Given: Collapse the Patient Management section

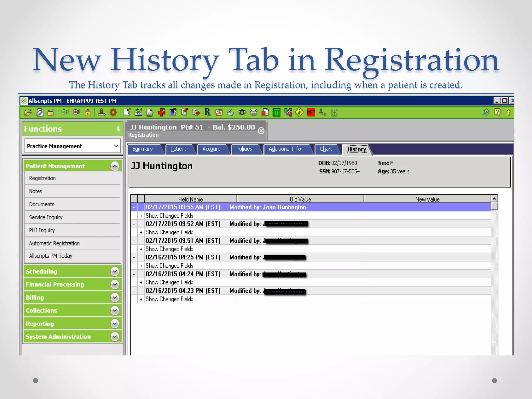Looking at the screenshot, I should [x=115, y=166].
